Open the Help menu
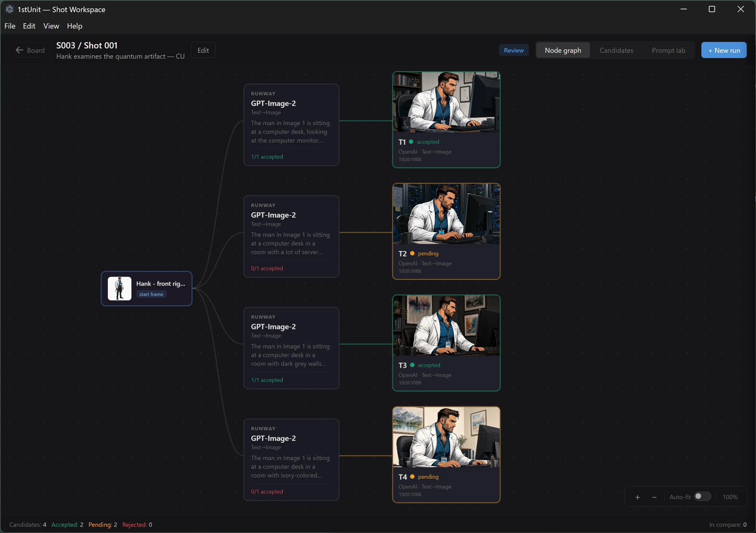756x533 pixels. 74,26
